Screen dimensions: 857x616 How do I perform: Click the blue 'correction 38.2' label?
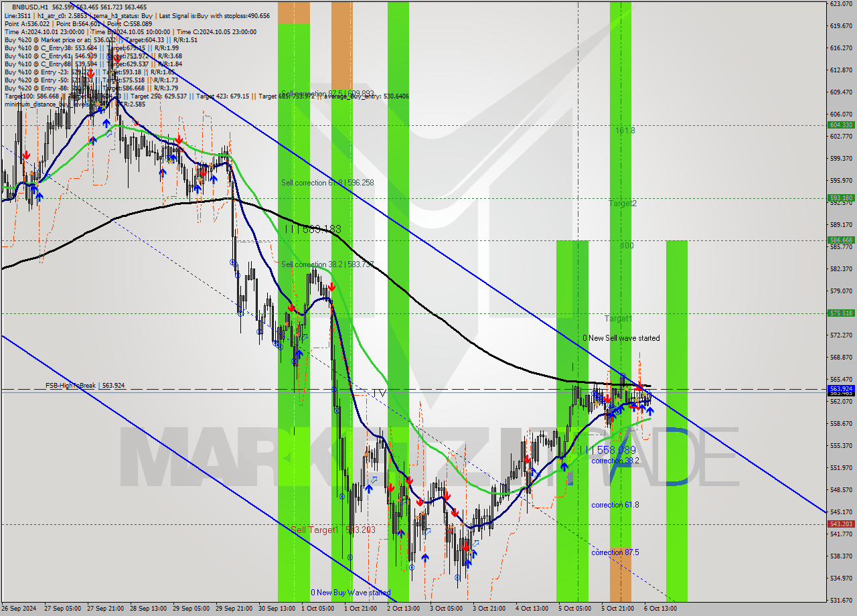tap(615, 461)
